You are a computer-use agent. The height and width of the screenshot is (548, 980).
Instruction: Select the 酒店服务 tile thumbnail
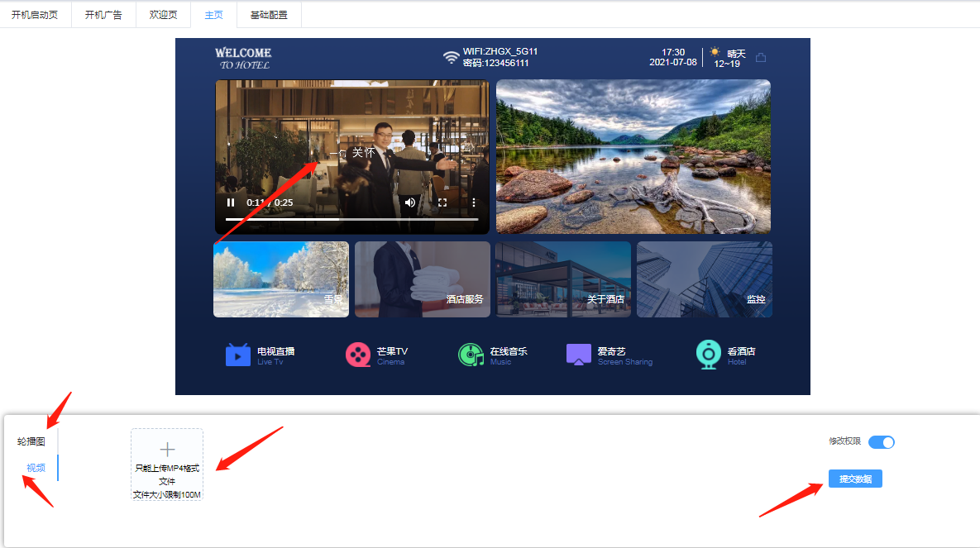[x=423, y=279]
